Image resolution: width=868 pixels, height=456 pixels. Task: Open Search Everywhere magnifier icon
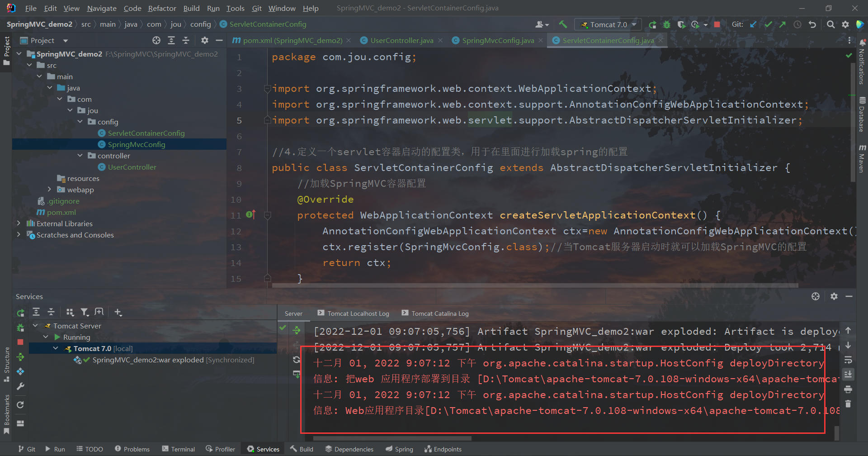(x=830, y=24)
